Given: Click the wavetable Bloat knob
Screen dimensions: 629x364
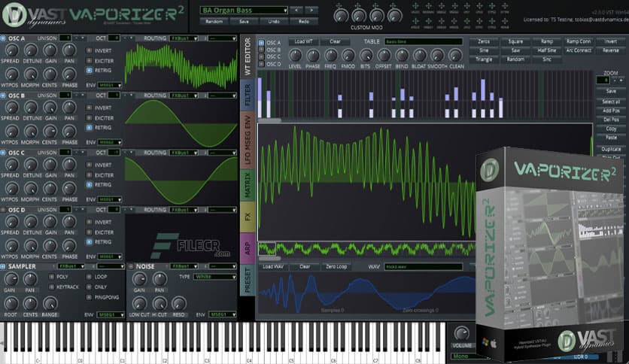Looking at the screenshot, I should click(418, 55).
